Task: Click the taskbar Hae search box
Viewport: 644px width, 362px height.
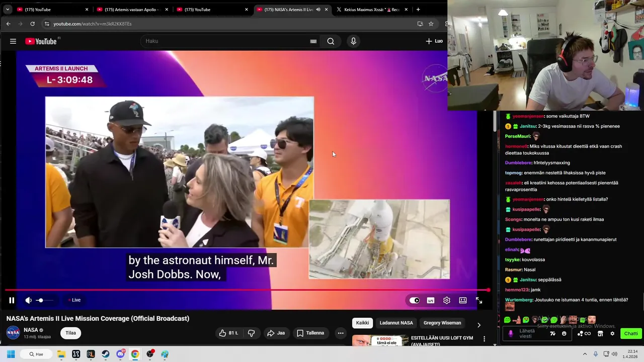Action: (36, 354)
